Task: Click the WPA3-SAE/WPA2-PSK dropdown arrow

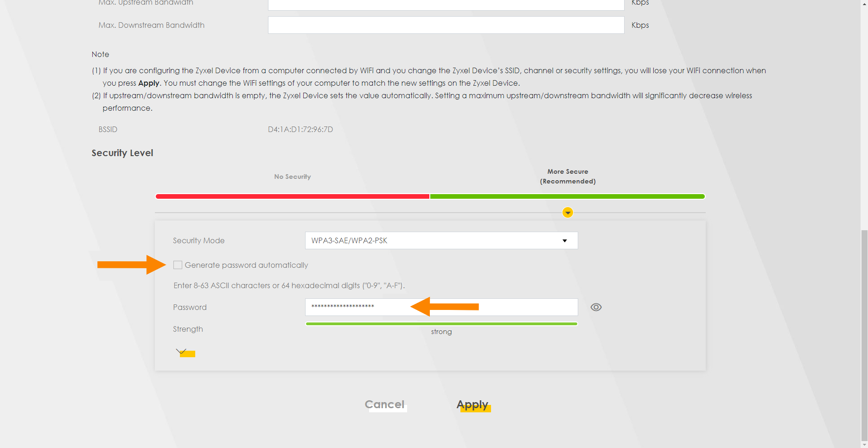Action: (x=564, y=240)
